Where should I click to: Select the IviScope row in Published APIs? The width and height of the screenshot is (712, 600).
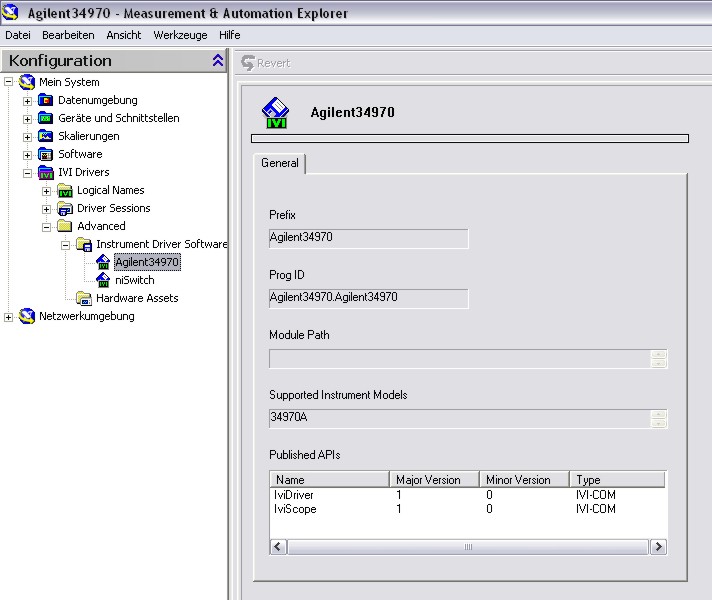point(468,509)
